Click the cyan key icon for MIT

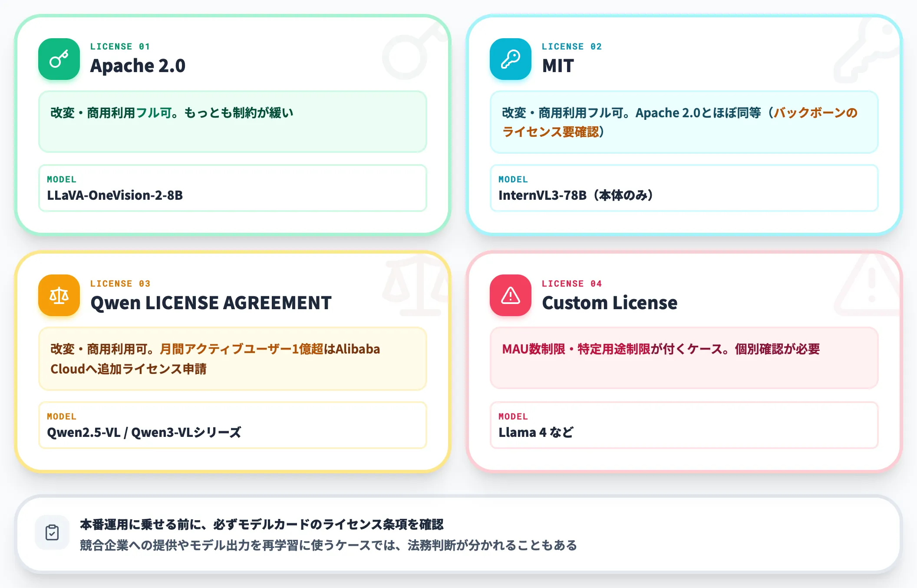click(x=511, y=59)
